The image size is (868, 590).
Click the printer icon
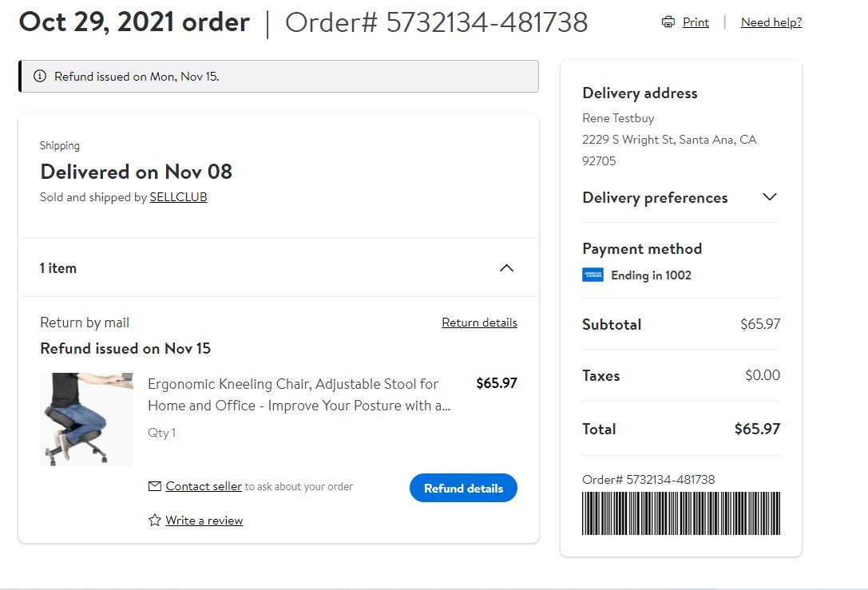(668, 22)
